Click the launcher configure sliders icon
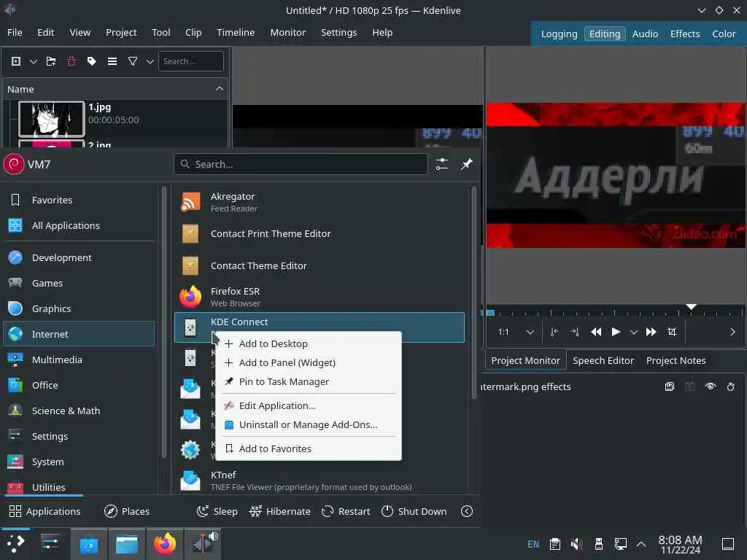This screenshot has height=560, width=747. point(441,164)
